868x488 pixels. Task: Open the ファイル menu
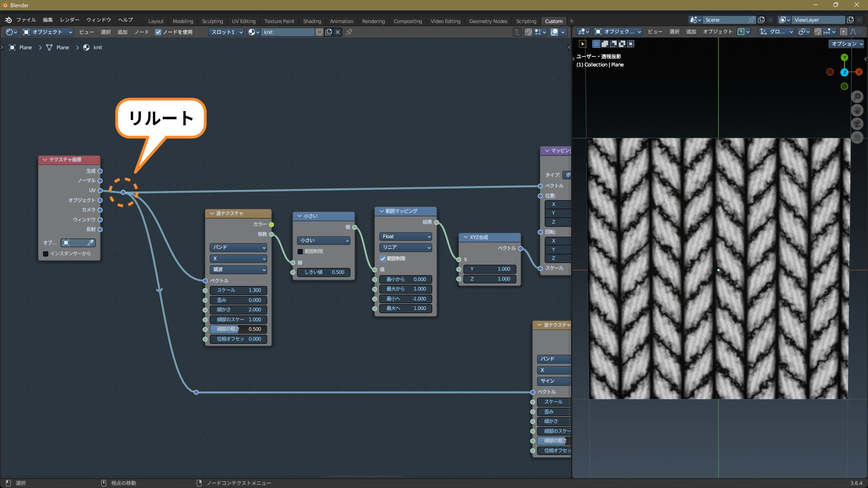(x=26, y=20)
